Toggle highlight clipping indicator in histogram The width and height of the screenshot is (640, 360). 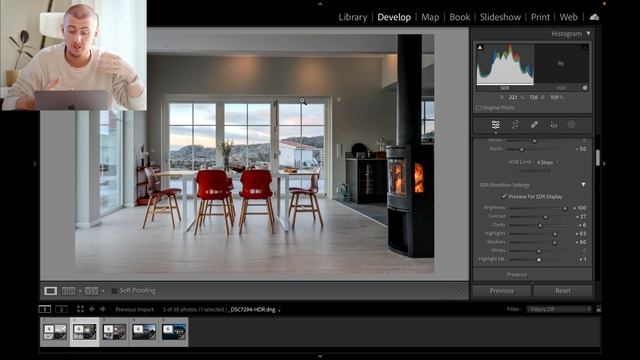pos(585,47)
